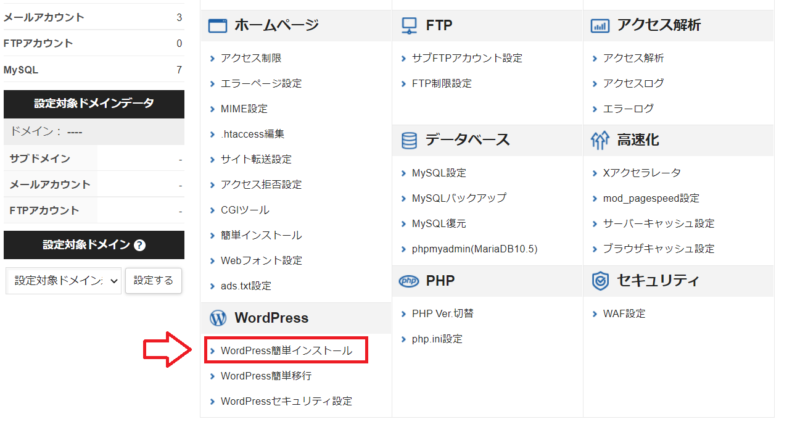Open WordPress簡単移行
This screenshot has height=435, width=800.
pyautogui.click(x=266, y=376)
